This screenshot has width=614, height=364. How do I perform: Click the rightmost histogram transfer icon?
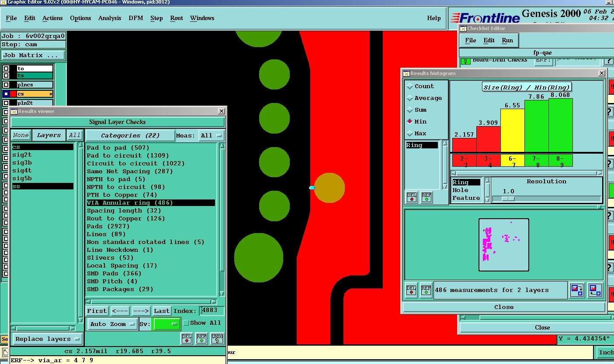pos(595,290)
